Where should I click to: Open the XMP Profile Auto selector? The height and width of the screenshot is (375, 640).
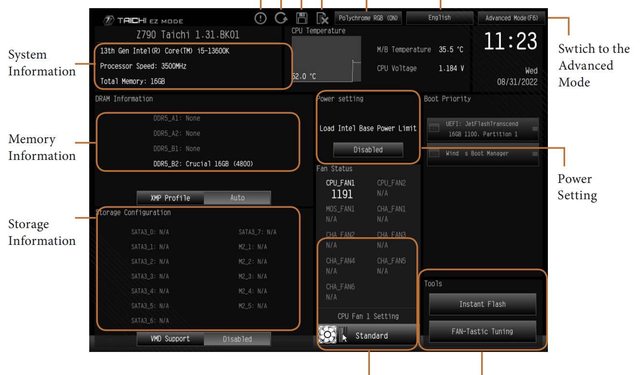click(x=237, y=198)
